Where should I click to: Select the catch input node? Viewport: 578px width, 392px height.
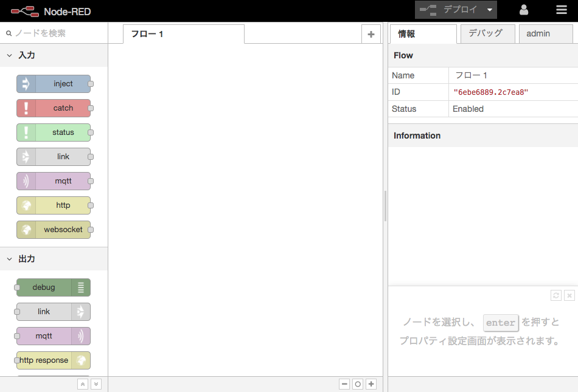(54, 108)
